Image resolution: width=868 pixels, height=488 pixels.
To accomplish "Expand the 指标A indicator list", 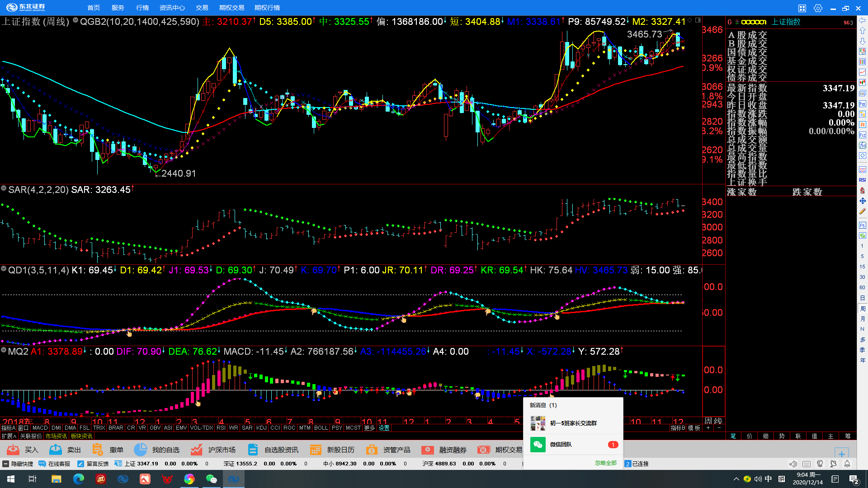I will [8, 428].
